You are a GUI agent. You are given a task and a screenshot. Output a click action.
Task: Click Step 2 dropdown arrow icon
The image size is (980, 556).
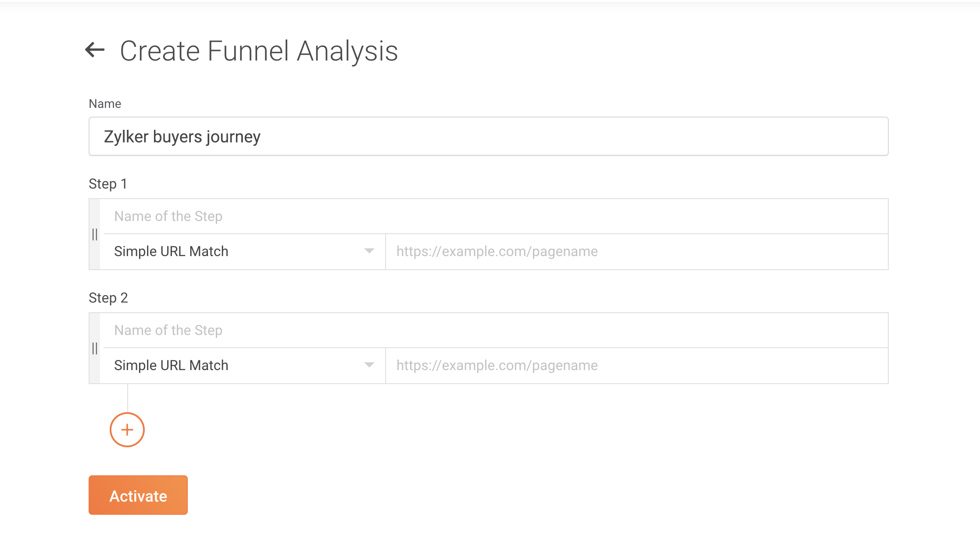pos(369,365)
